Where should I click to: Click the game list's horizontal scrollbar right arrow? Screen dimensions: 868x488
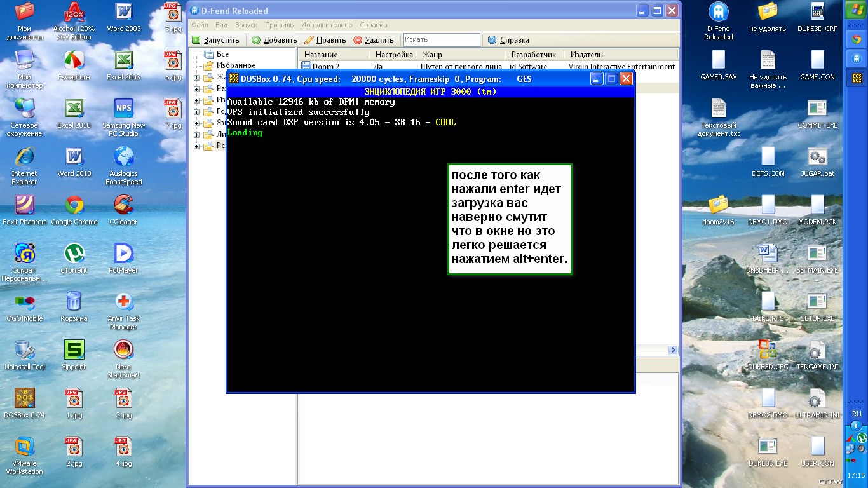[674, 350]
